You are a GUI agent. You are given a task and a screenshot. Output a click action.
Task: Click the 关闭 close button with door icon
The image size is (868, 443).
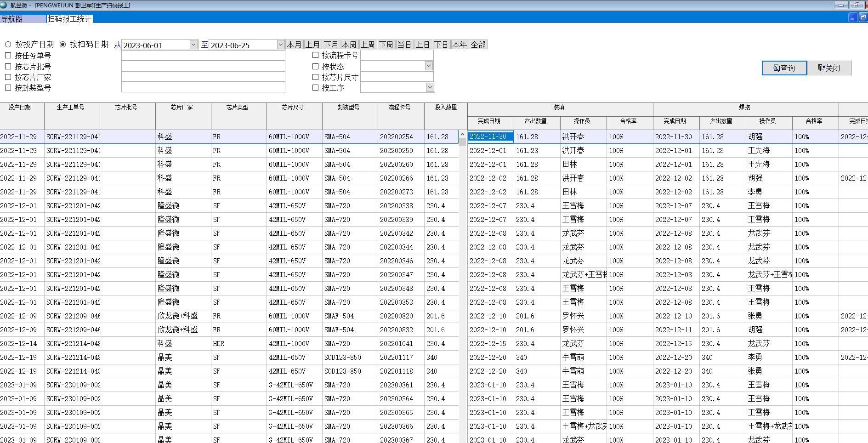point(829,68)
